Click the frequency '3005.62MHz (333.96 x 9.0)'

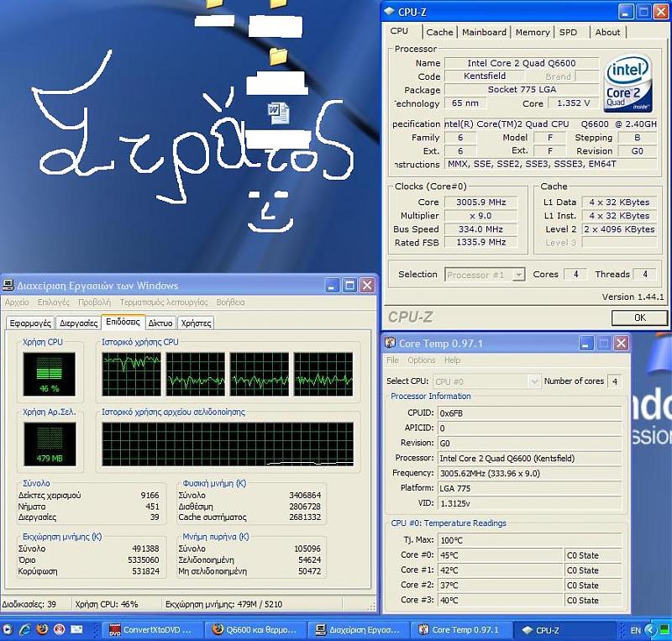tap(529, 473)
